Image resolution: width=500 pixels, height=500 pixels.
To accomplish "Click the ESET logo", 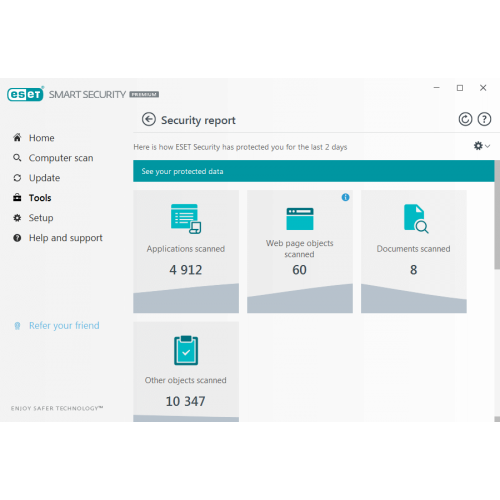I will [x=25, y=94].
